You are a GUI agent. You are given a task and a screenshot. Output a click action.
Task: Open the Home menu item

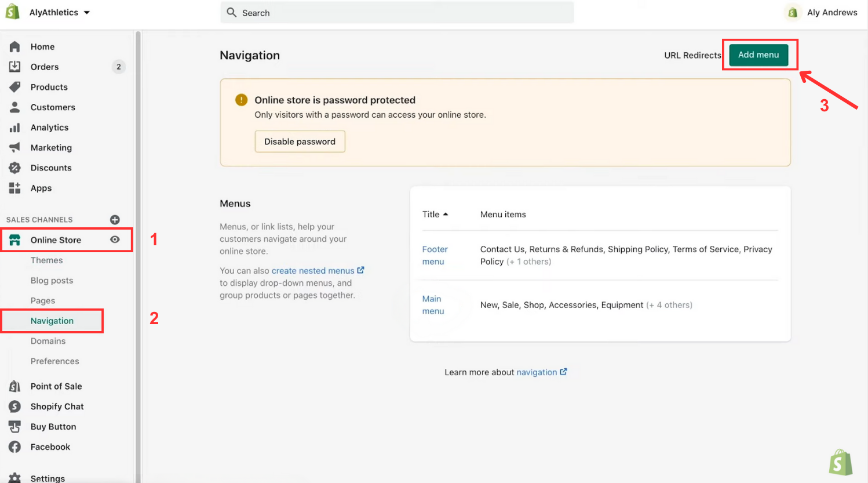click(42, 46)
